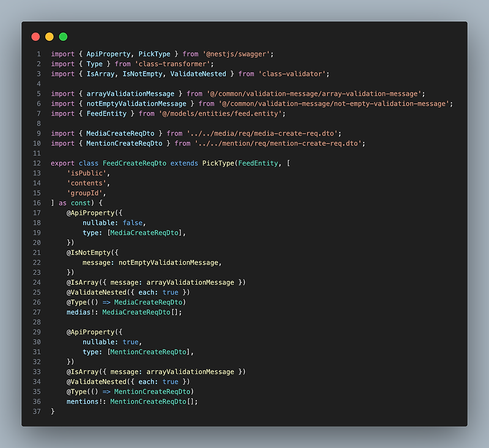This screenshot has width=489, height=448.
Task: Click the green zoom traffic light button
Action: click(62, 37)
